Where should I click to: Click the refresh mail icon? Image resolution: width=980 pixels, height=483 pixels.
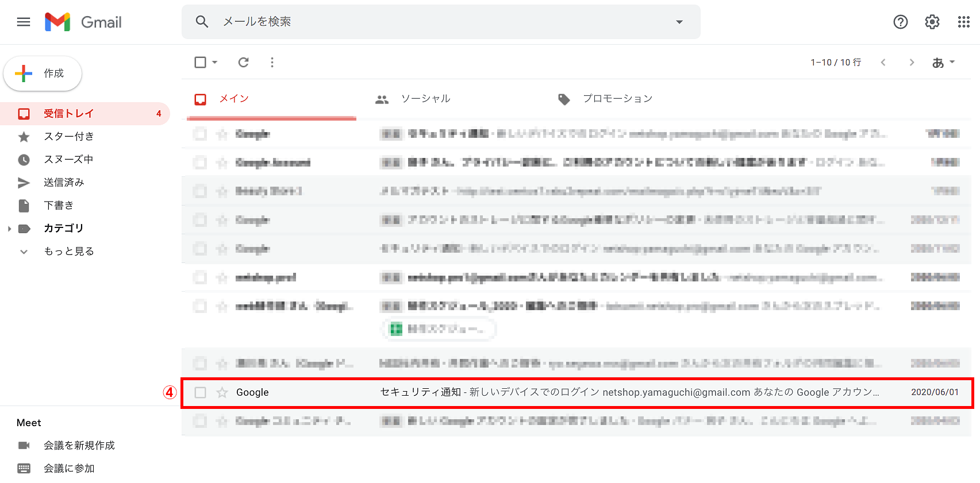point(244,62)
